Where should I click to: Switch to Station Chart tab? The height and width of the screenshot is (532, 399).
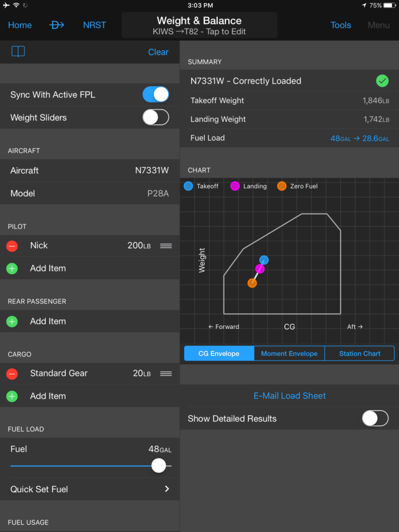pyautogui.click(x=360, y=353)
